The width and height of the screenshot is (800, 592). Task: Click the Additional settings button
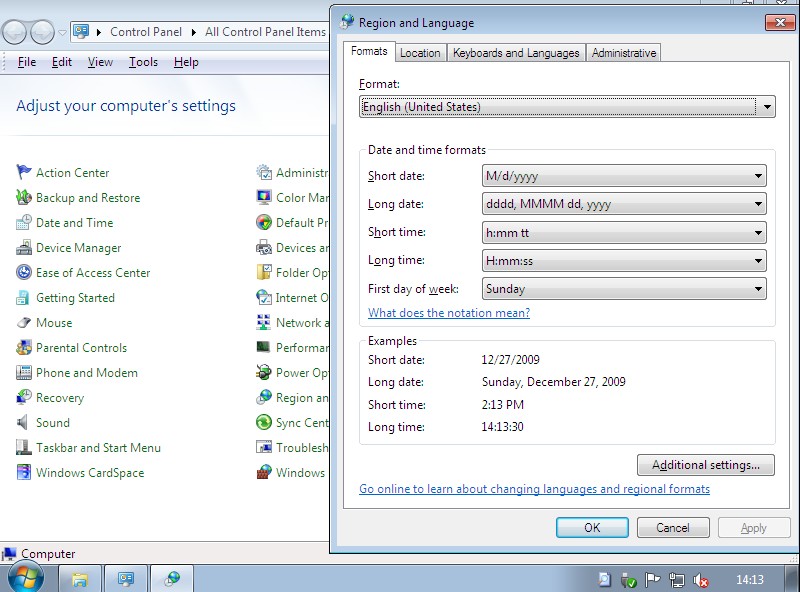click(x=706, y=465)
